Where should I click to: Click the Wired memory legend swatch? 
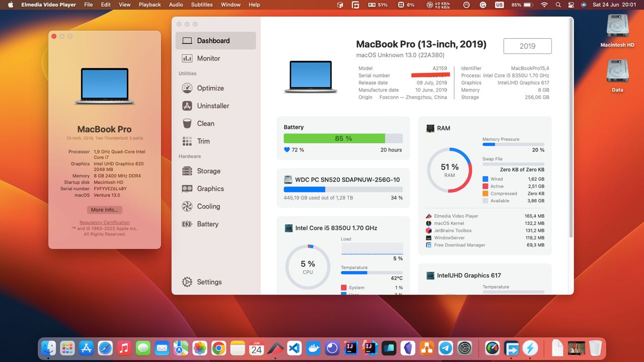(485, 179)
